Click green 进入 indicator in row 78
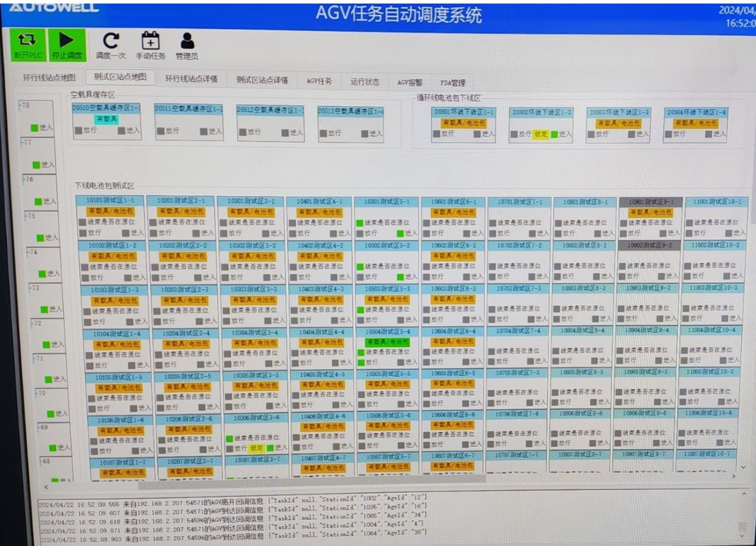 [x=34, y=128]
